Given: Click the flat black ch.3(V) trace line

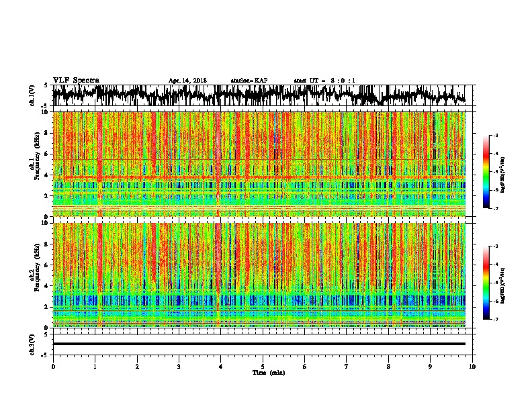Looking at the screenshot, I should 259,344.
